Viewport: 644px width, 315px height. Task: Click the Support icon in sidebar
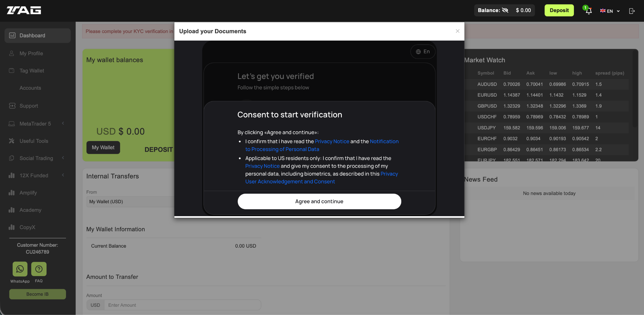12,106
